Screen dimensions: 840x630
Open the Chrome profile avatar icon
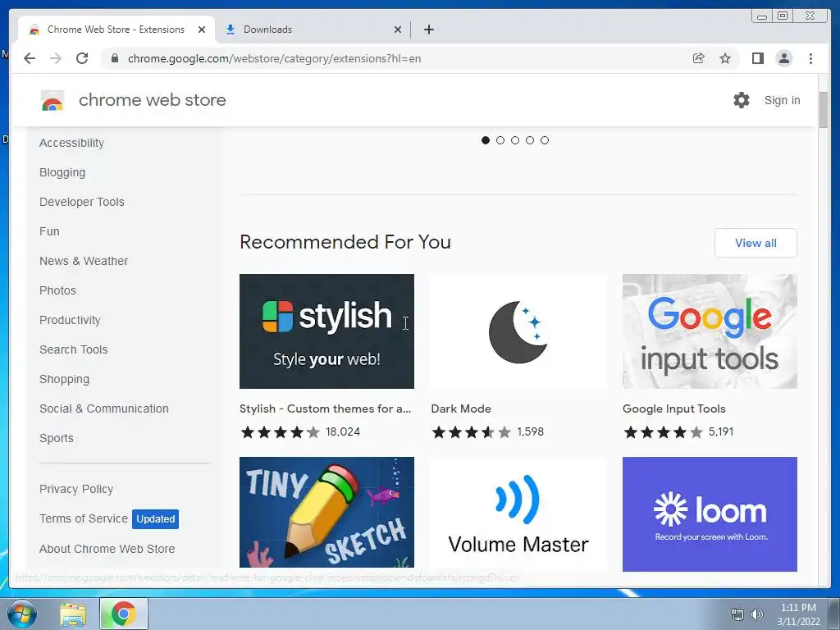pos(783,58)
